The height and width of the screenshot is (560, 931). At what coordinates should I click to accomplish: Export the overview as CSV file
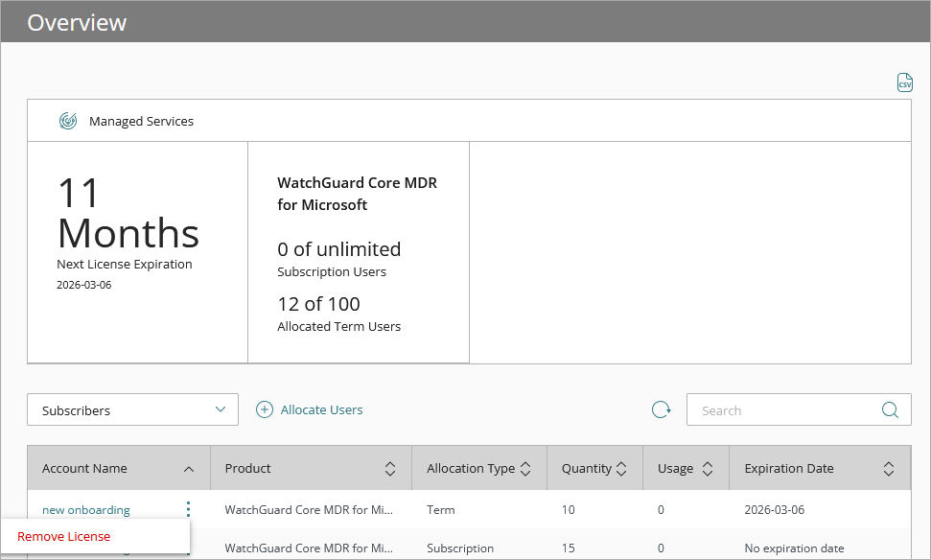pos(904,82)
